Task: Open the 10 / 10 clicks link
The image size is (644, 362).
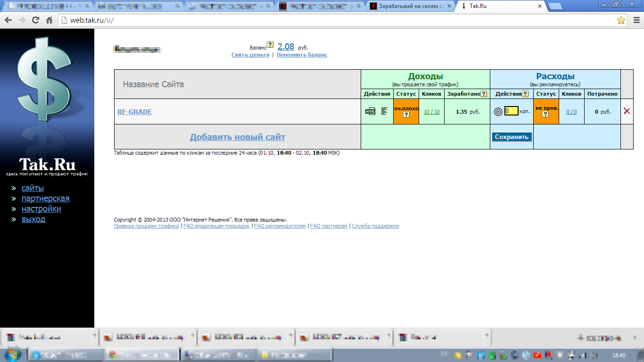Action: 431,112
